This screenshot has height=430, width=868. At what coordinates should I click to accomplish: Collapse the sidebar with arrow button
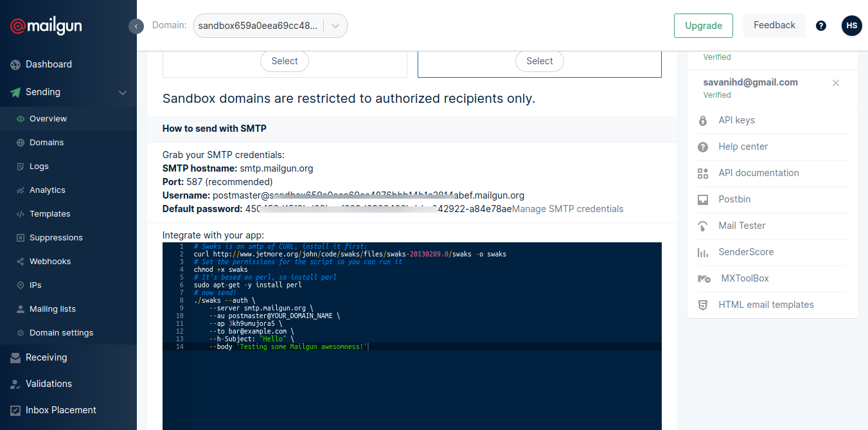coord(136,26)
